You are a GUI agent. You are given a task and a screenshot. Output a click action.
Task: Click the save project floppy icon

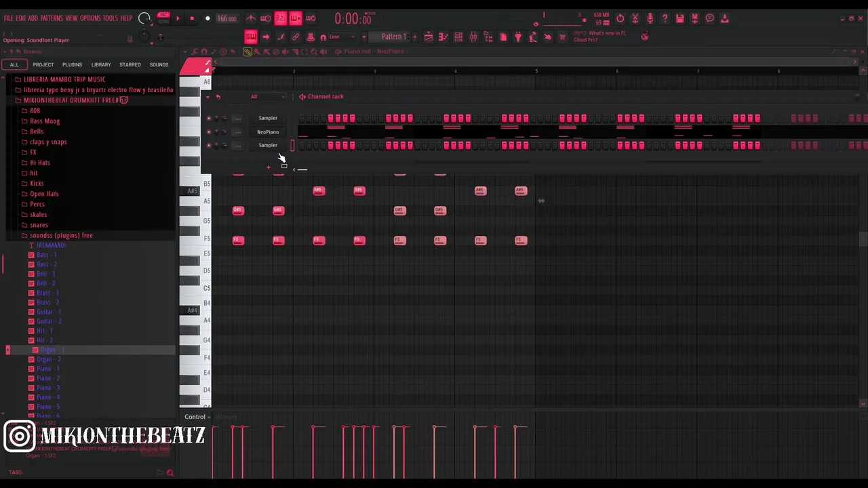pos(679,18)
